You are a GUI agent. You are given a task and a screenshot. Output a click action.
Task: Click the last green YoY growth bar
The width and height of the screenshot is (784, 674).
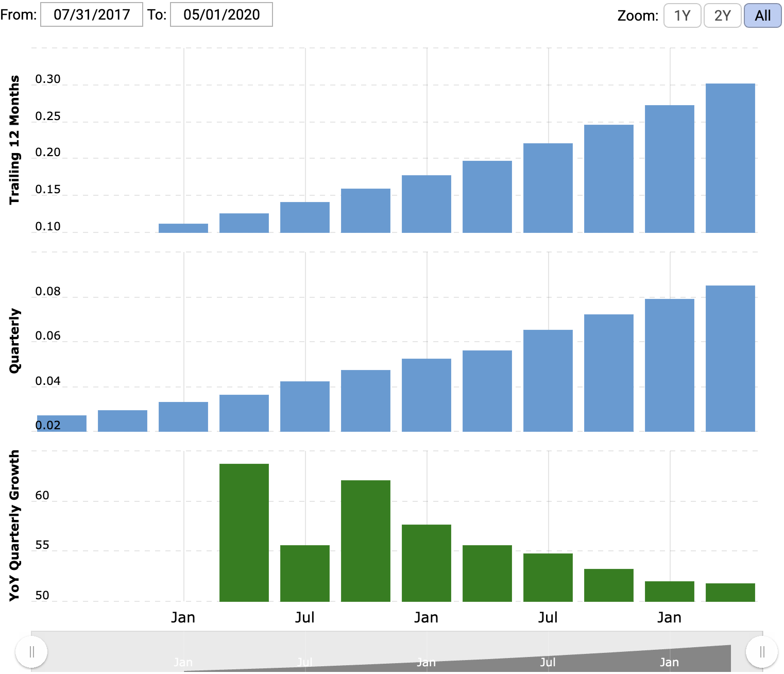pyautogui.click(x=730, y=593)
